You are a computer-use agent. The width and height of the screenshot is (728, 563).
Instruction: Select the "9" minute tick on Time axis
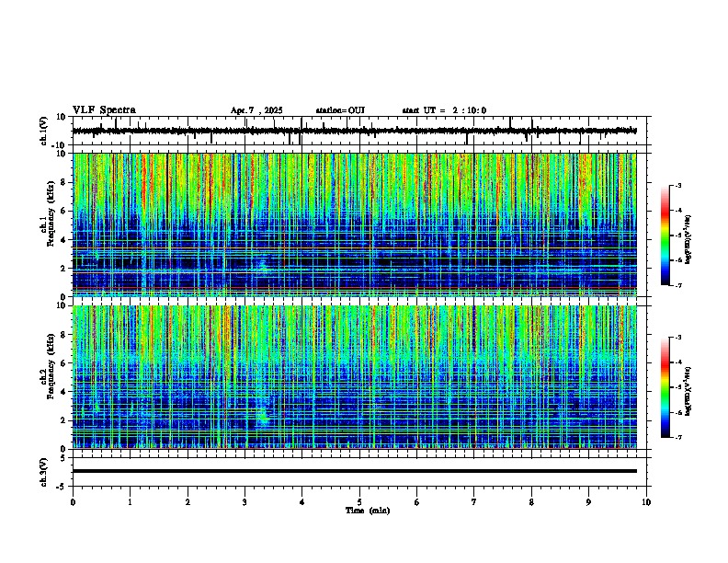[588, 502]
